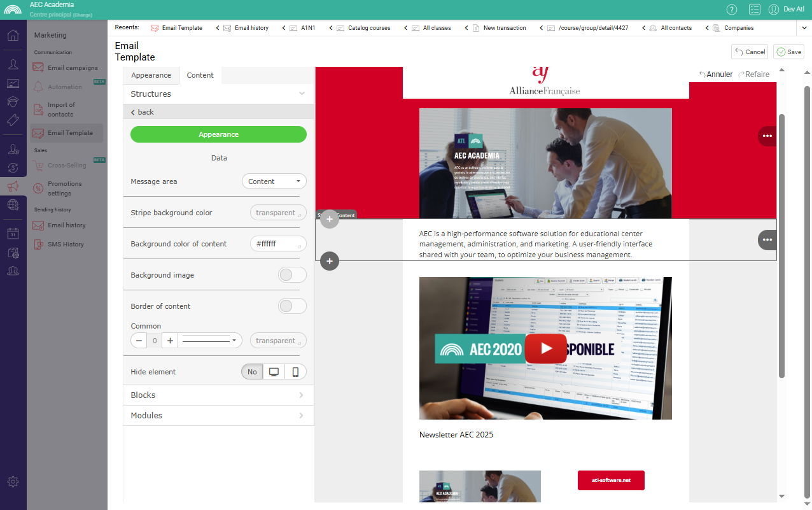Expand the Modules section
Screen dimensions: 812x510
coord(218,416)
